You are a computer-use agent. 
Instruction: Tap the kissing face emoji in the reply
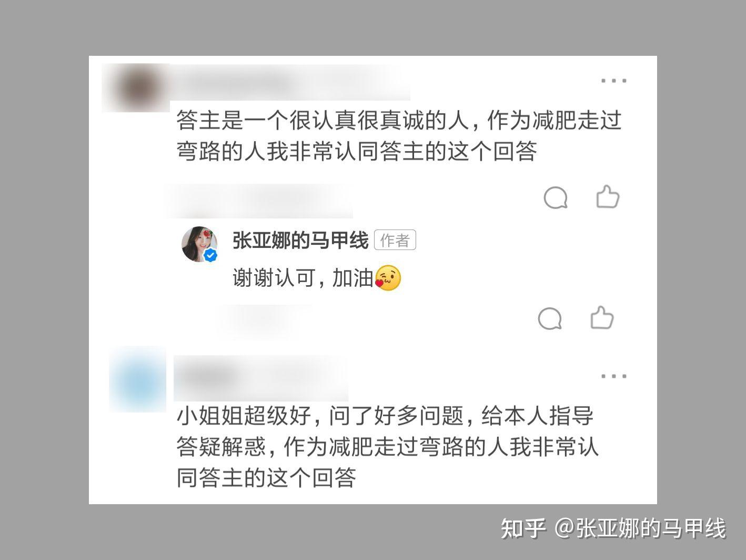pos(388,278)
